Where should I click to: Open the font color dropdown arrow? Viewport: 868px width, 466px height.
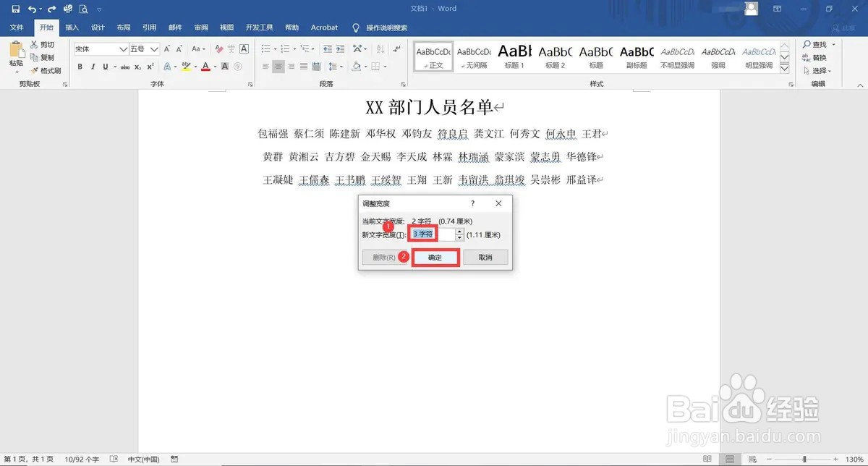click(214, 67)
